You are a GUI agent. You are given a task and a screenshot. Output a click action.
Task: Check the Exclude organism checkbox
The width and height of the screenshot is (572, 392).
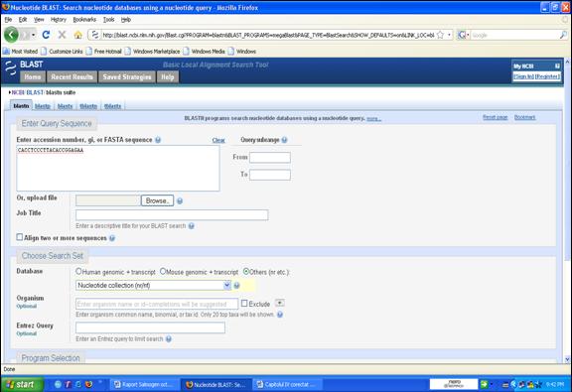click(x=244, y=303)
